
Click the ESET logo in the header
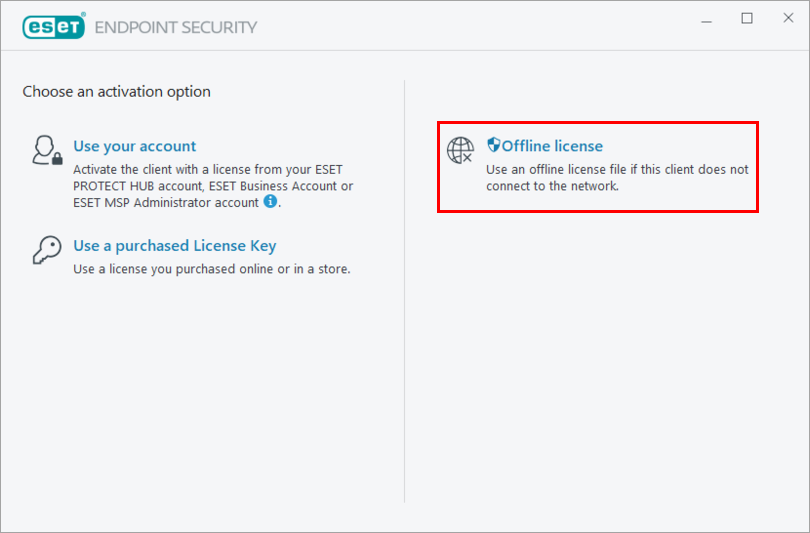click(54, 27)
